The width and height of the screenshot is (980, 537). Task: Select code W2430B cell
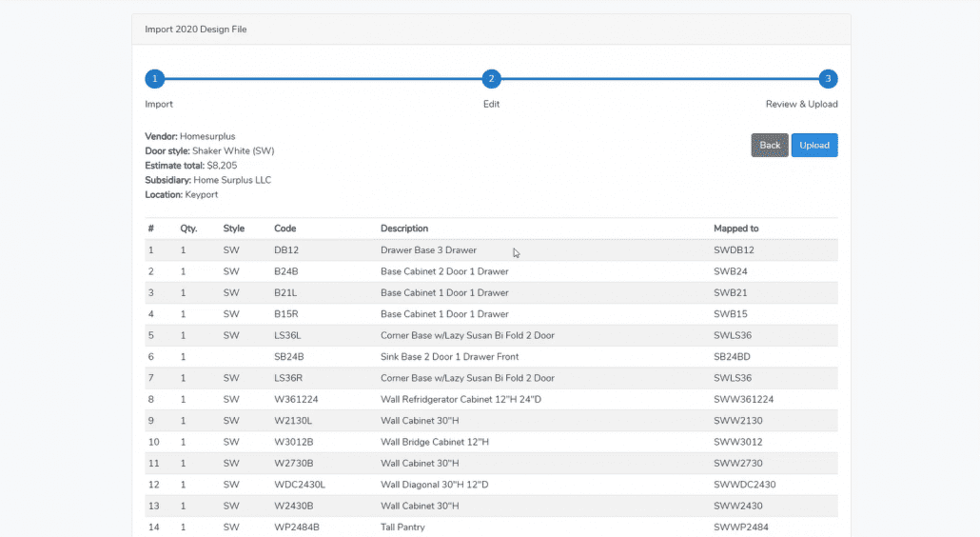pos(294,506)
